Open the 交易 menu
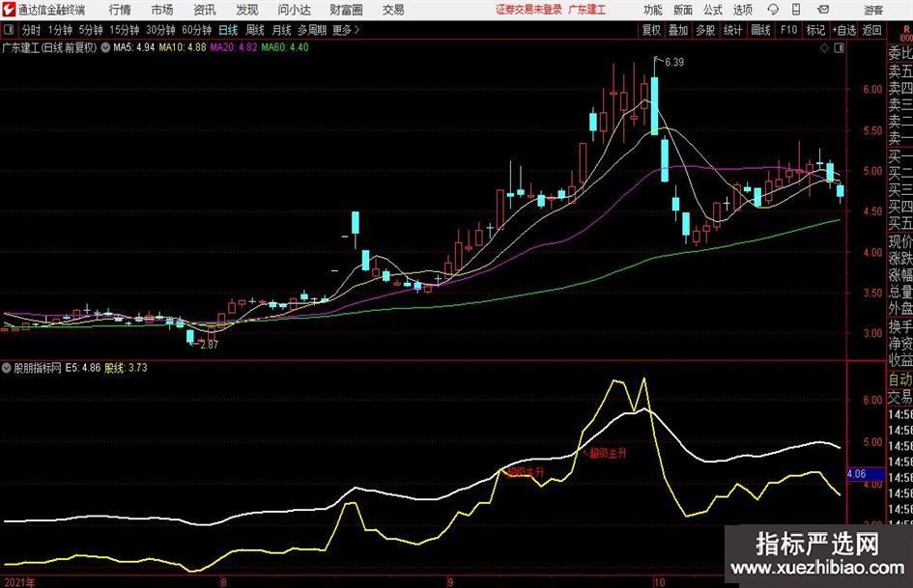This screenshot has width=913, height=588. (393, 10)
